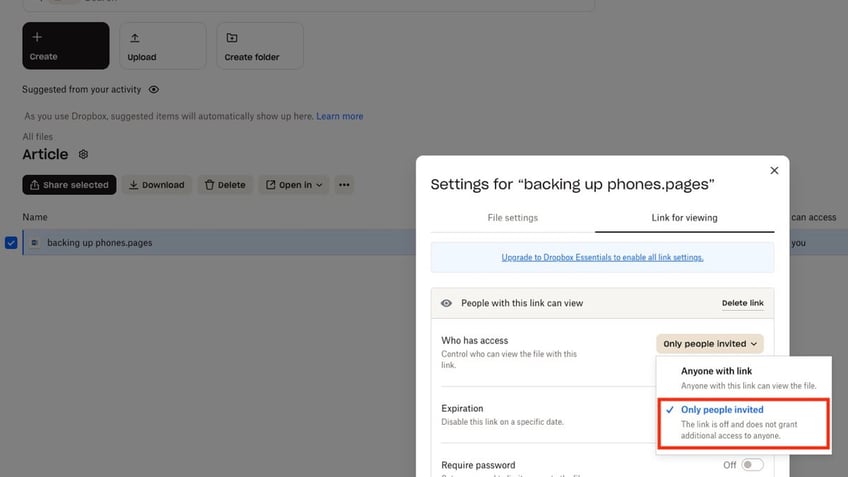Close the settings dialog
The width and height of the screenshot is (848, 477).
click(774, 170)
